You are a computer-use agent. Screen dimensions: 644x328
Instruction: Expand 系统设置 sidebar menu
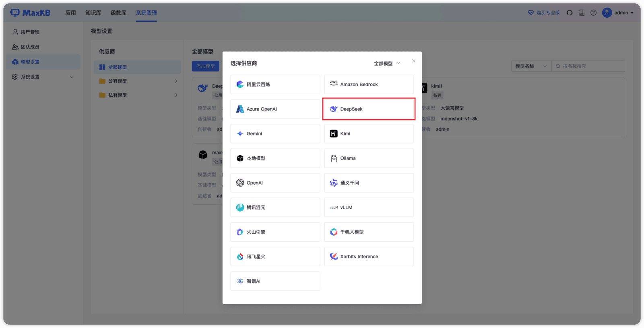coord(42,77)
